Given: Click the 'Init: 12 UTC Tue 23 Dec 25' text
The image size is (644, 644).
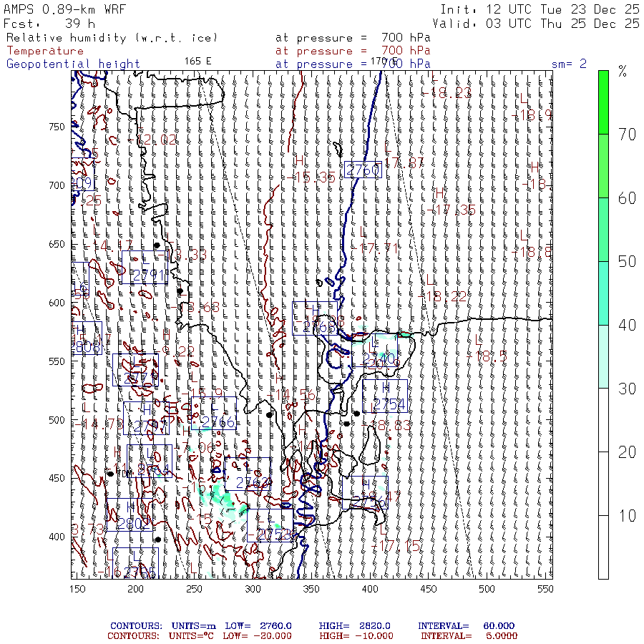Looking at the screenshot, I should tap(540, 9).
